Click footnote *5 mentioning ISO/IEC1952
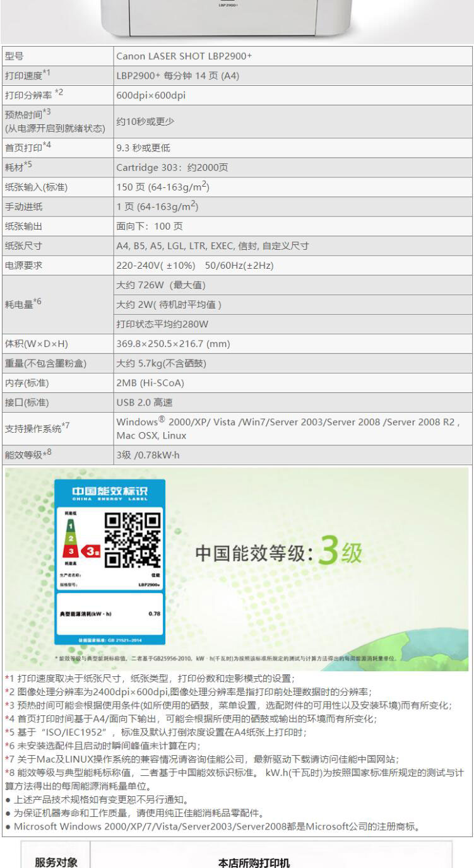This screenshot has height=868, width=474. point(156,732)
